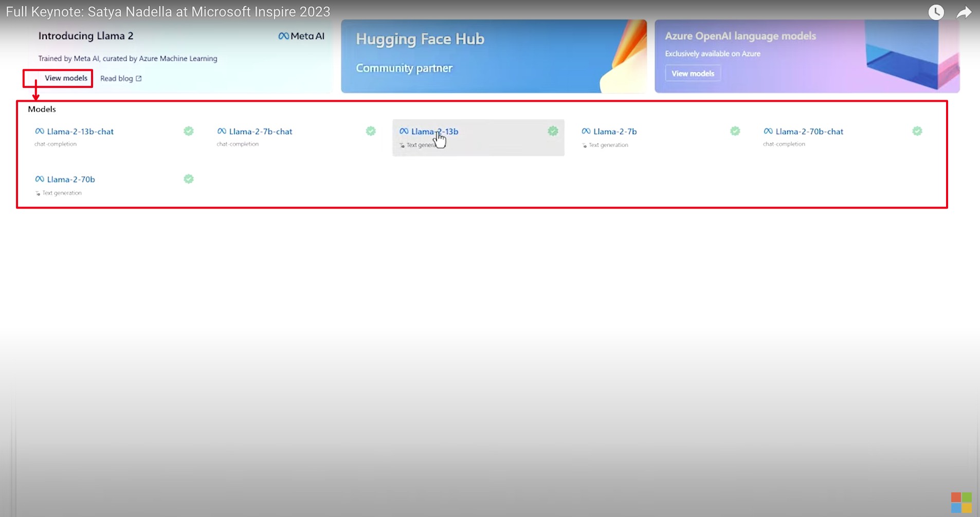This screenshot has height=517, width=980.
Task: Click Text generation label under Llama-2-7b
Action: [608, 145]
